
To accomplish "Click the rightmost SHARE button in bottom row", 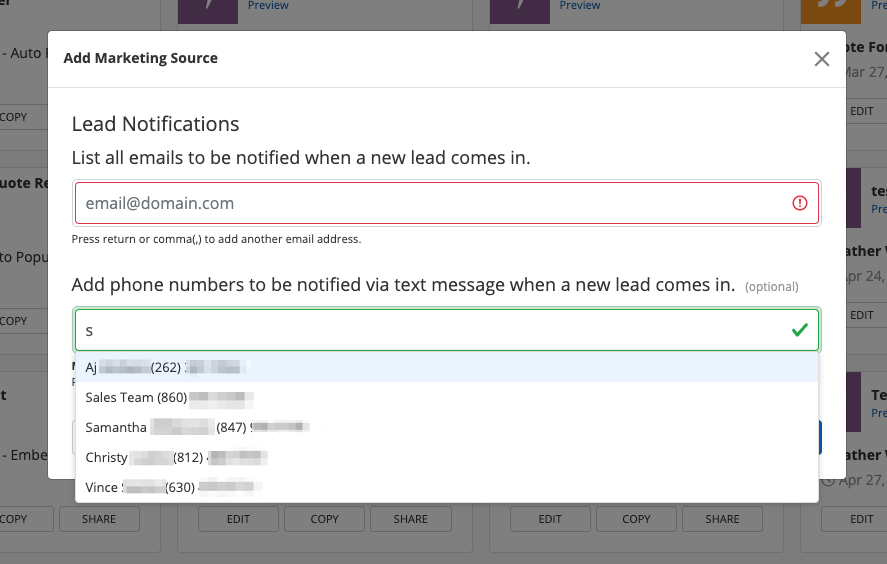I will (722, 519).
